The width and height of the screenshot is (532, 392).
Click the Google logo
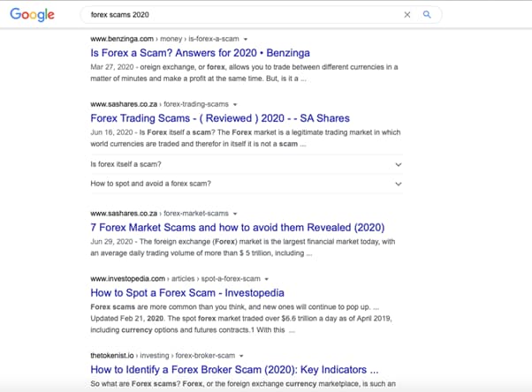[x=33, y=15]
